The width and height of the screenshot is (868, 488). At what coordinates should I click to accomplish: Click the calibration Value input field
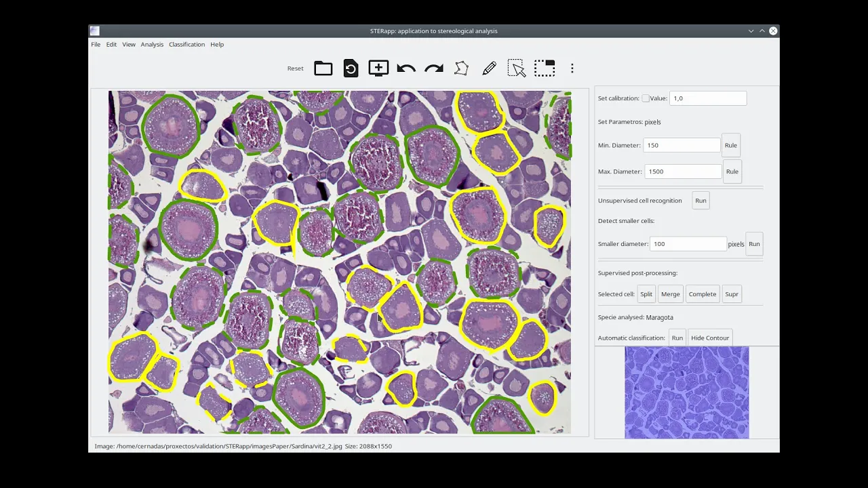coord(708,98)
